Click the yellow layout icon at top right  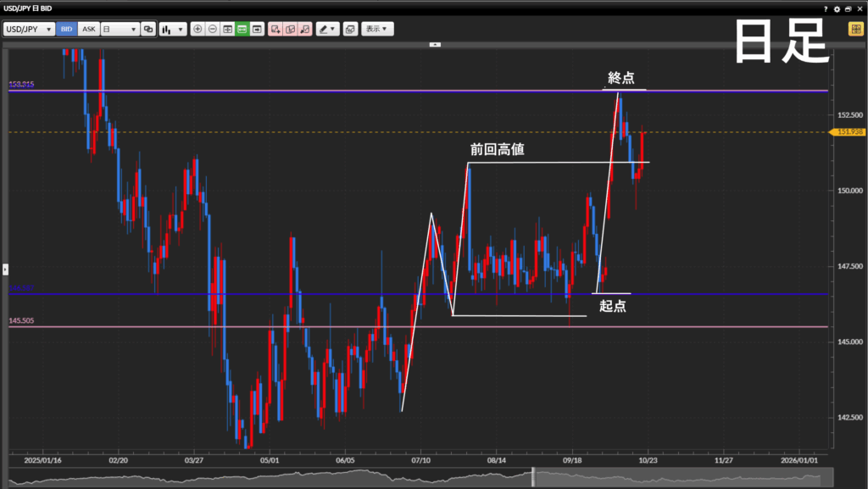click(x=855, y=29)
